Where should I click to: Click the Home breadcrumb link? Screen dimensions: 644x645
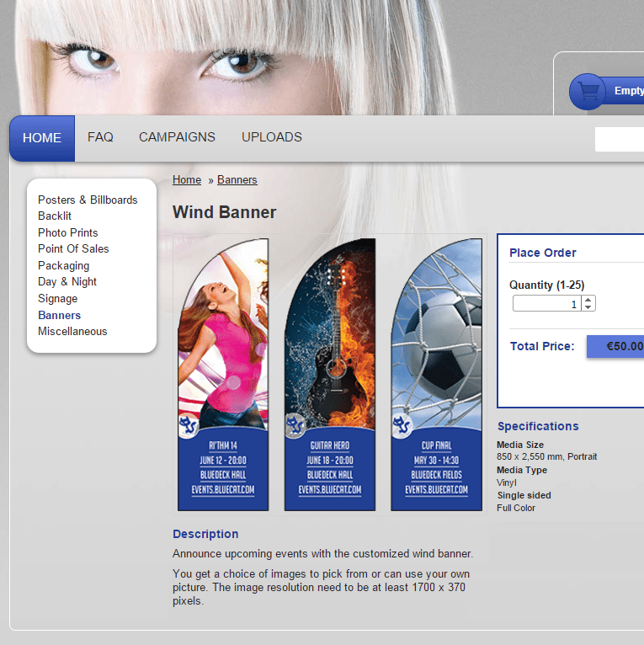coord(187,180)
